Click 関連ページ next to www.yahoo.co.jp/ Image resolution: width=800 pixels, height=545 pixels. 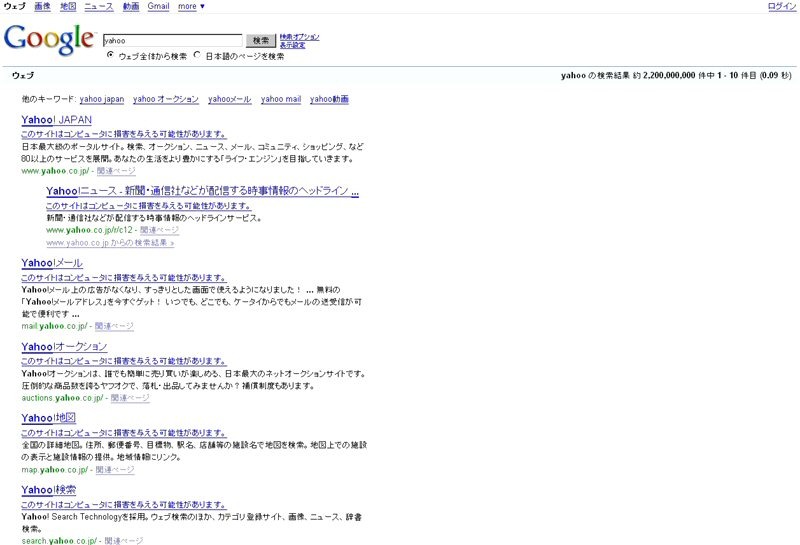point(116,171)
